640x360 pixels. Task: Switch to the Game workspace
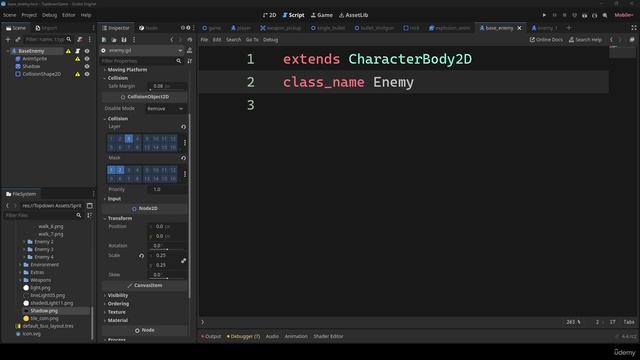click(322, 15)
